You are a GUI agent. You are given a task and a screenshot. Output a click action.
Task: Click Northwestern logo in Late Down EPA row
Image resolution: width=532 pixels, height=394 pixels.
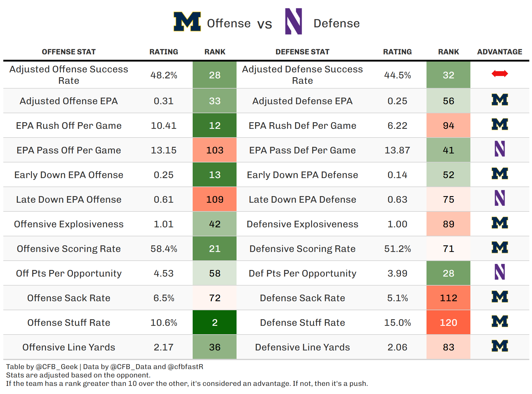(500, 198)
